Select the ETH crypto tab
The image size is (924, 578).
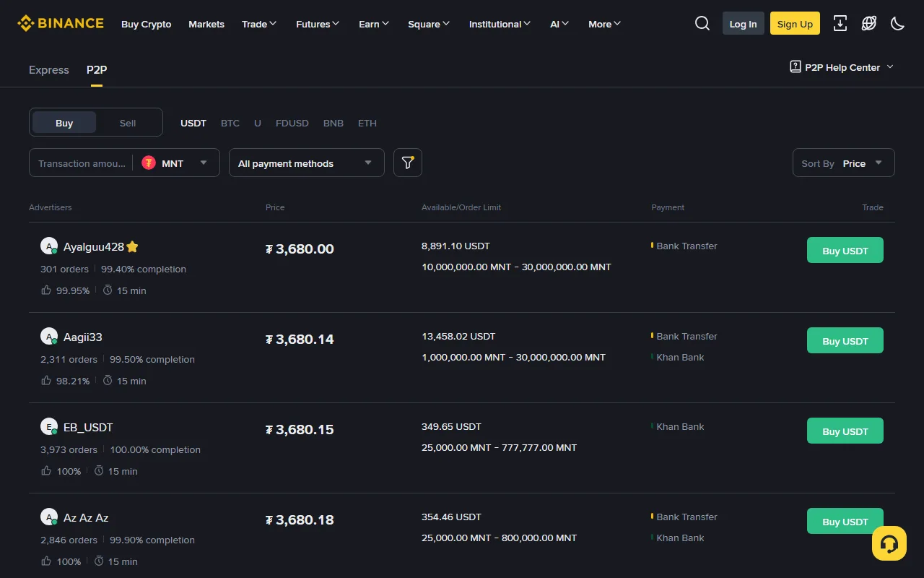367,123
